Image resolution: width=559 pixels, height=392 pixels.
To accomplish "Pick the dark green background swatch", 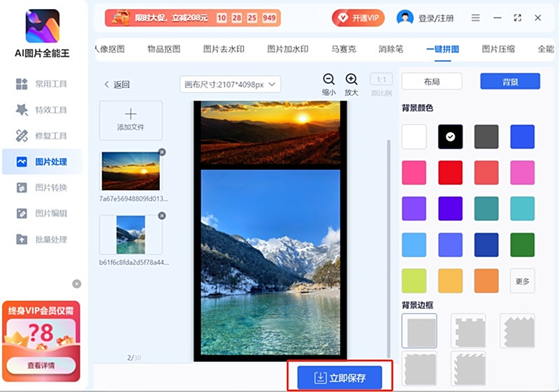I will pyautogui.click(x=522, y=245).
